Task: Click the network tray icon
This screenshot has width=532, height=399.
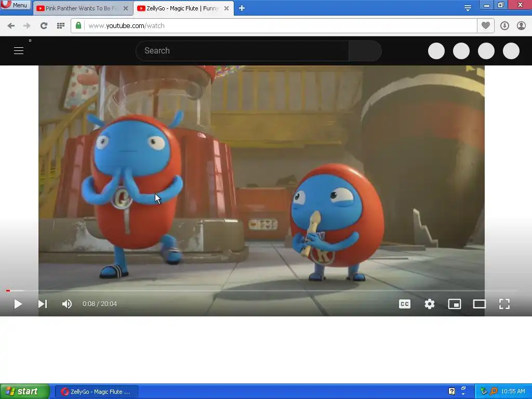Action: click(484, 392)
